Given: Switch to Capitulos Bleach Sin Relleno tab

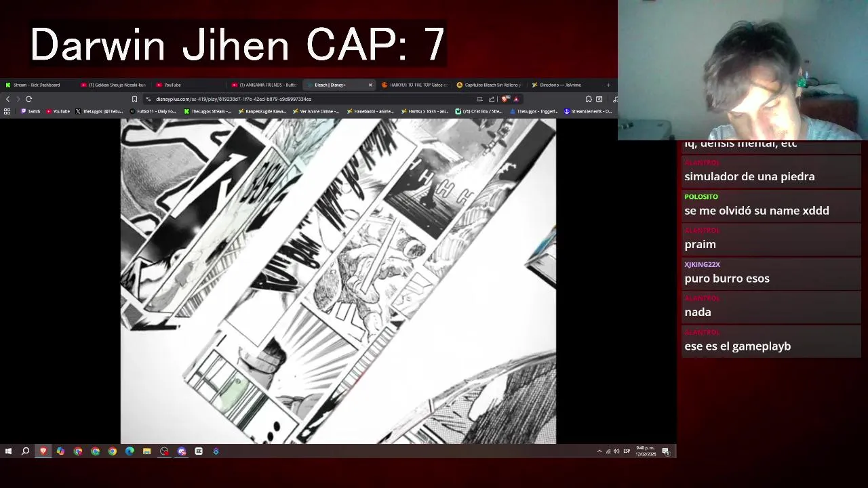Looking at the screenshot, I should click(490, 85).
